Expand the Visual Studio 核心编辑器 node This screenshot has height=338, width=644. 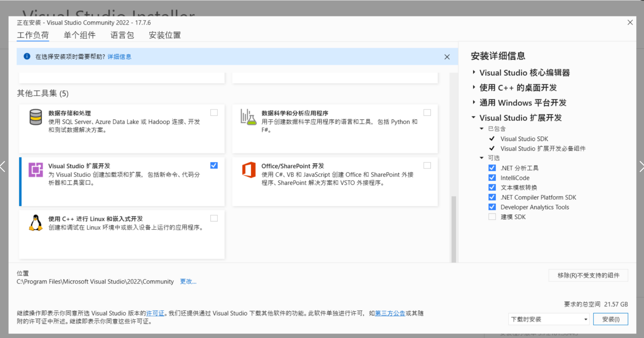[x=474, y=72]
